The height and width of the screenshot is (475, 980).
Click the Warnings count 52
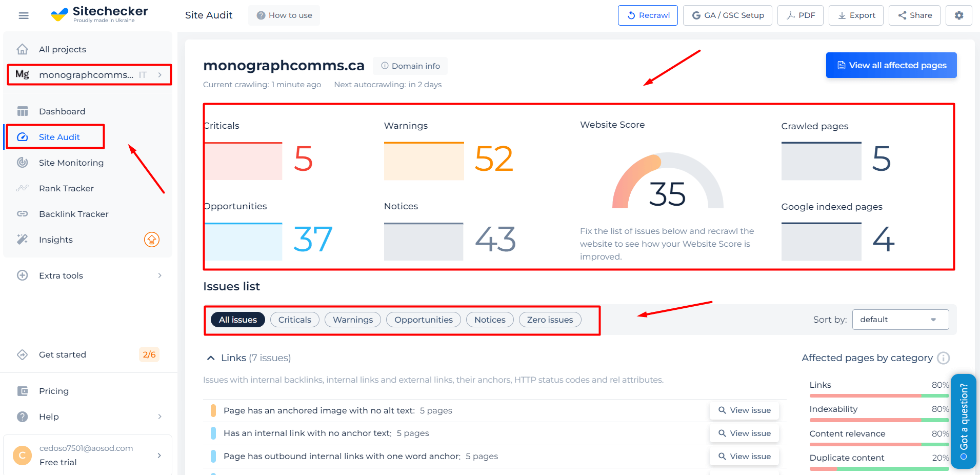494,159
